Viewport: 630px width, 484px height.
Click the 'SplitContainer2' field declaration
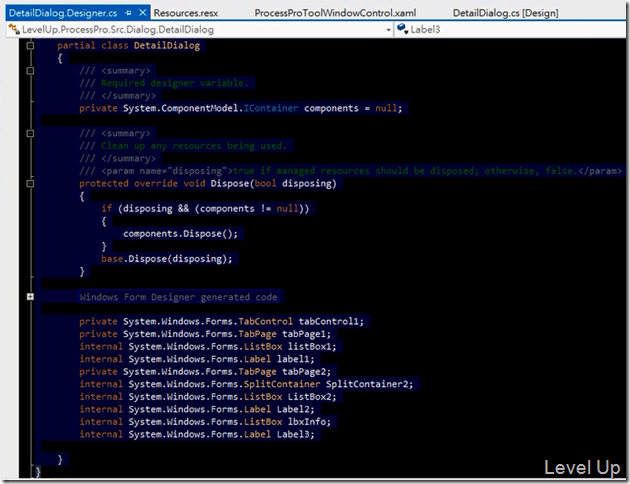click(x=246, y=384)
